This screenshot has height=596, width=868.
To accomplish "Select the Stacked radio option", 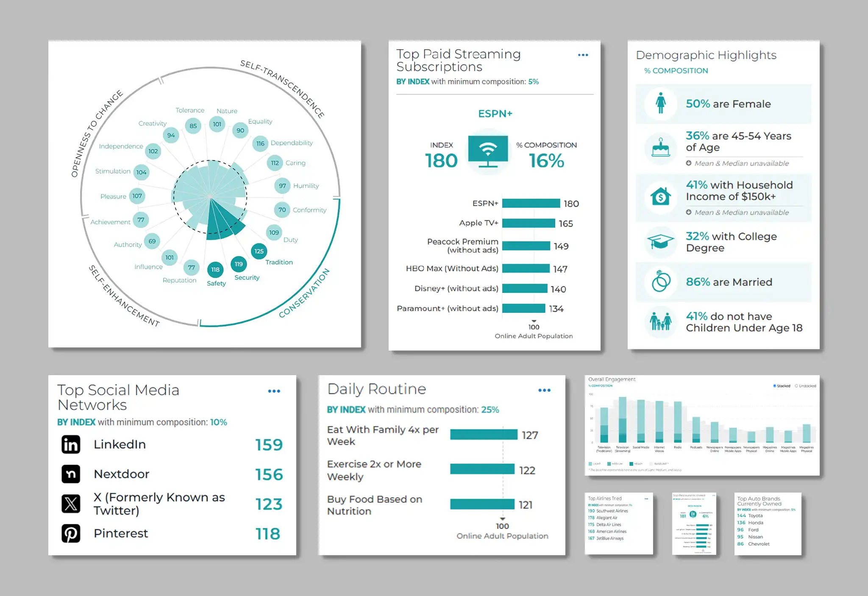I will tap(774, 386).
